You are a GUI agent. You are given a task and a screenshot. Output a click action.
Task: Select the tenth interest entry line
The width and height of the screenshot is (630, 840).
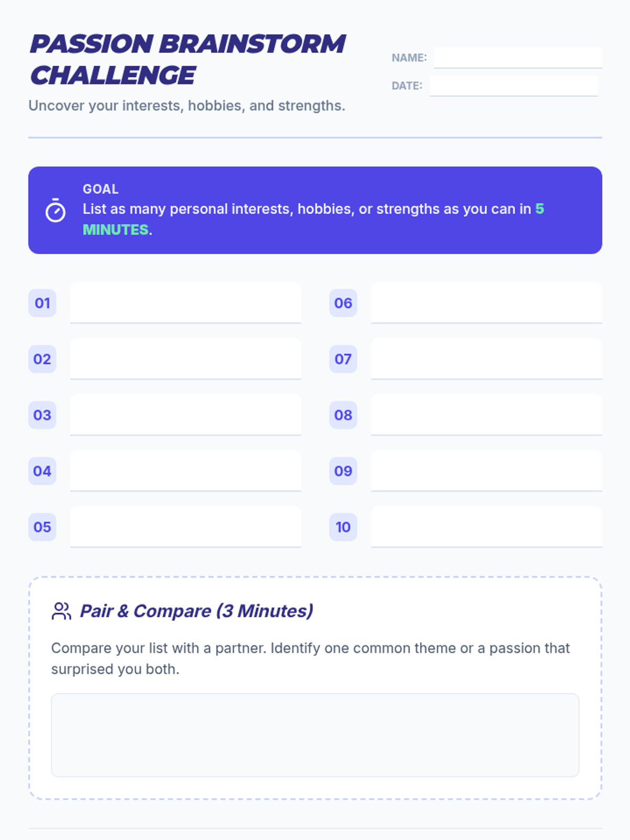[x=486, y=527]
